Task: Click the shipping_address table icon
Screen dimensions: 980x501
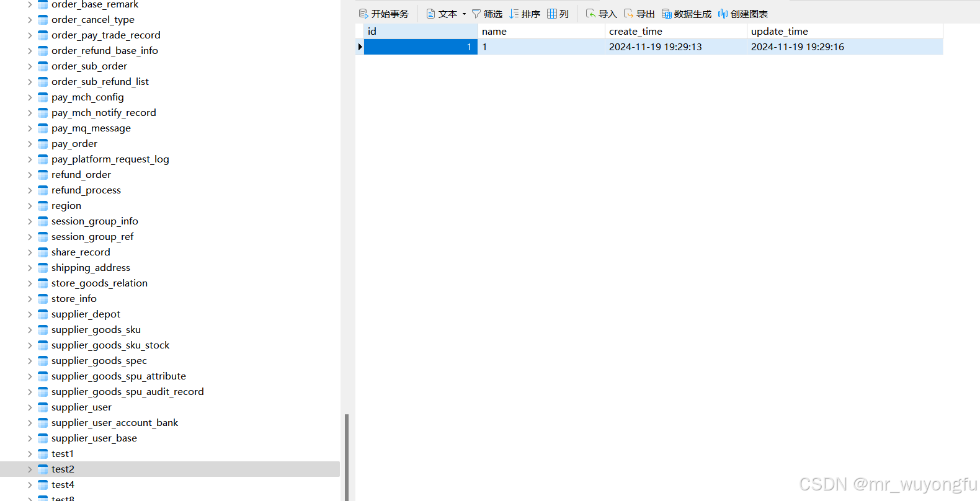Action: click(x=43, y=268)
